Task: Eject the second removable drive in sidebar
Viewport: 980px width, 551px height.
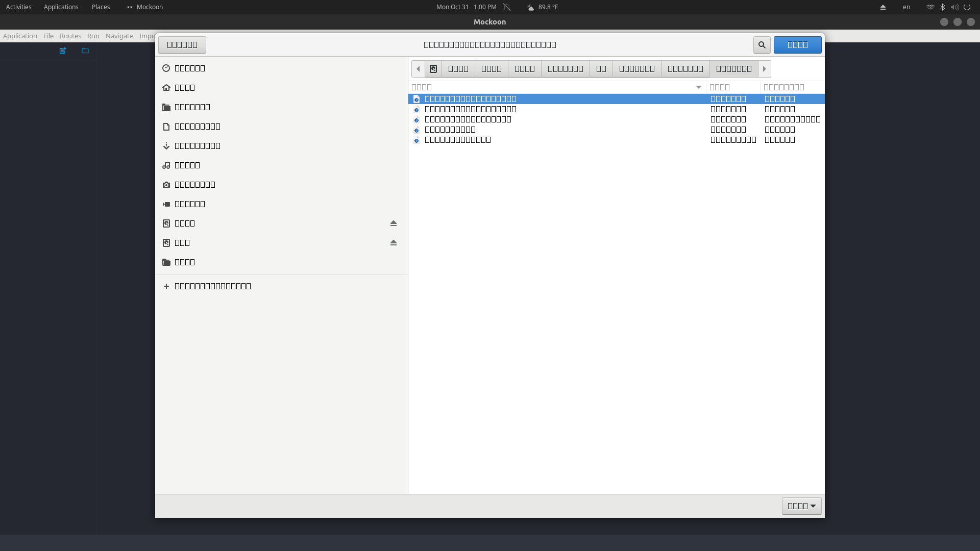Action: pyautogui.click(x=393, y=242)
